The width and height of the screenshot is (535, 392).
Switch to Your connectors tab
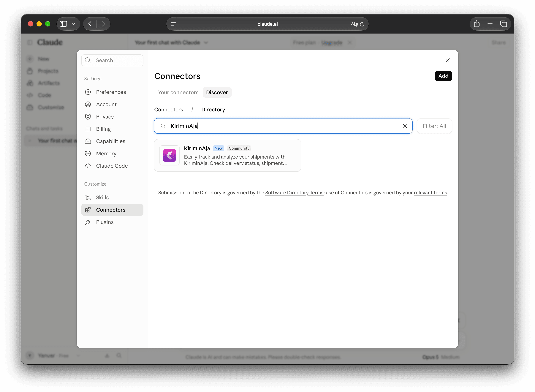(x=178, y=93)
